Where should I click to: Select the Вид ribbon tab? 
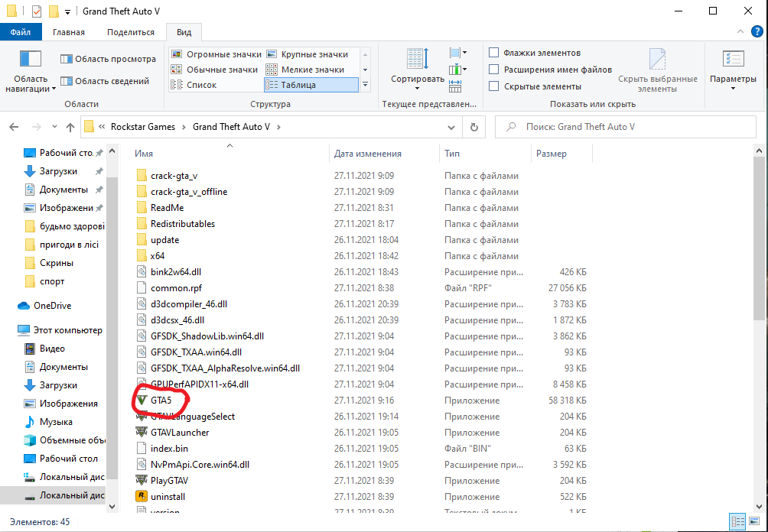click(184, 32)
